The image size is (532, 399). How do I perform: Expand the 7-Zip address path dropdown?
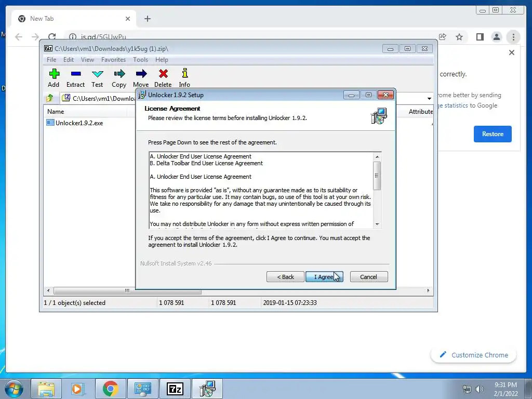point(429,98)
